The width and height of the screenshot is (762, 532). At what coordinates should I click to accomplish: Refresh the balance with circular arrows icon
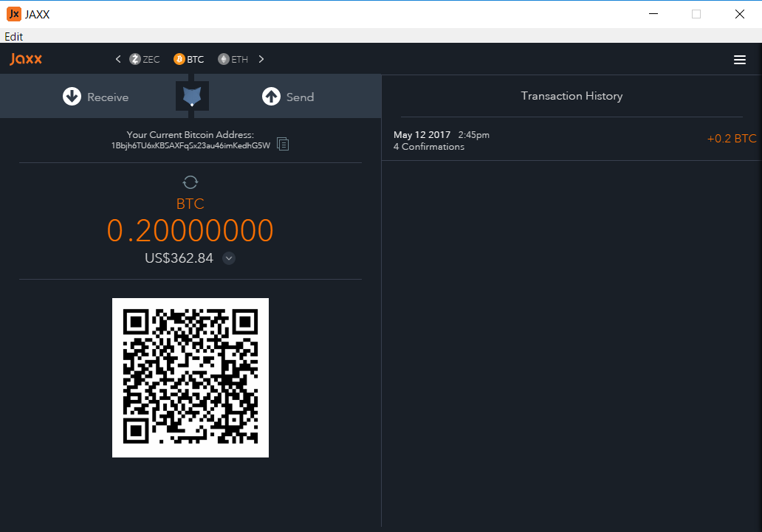[x=190, y=182]
